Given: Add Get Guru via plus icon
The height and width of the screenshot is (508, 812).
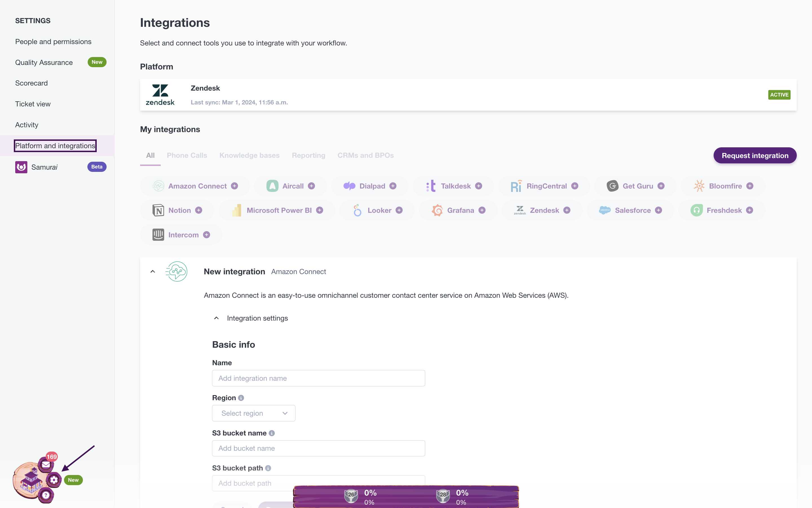Looking at the screenshot, I should [661, 186].
